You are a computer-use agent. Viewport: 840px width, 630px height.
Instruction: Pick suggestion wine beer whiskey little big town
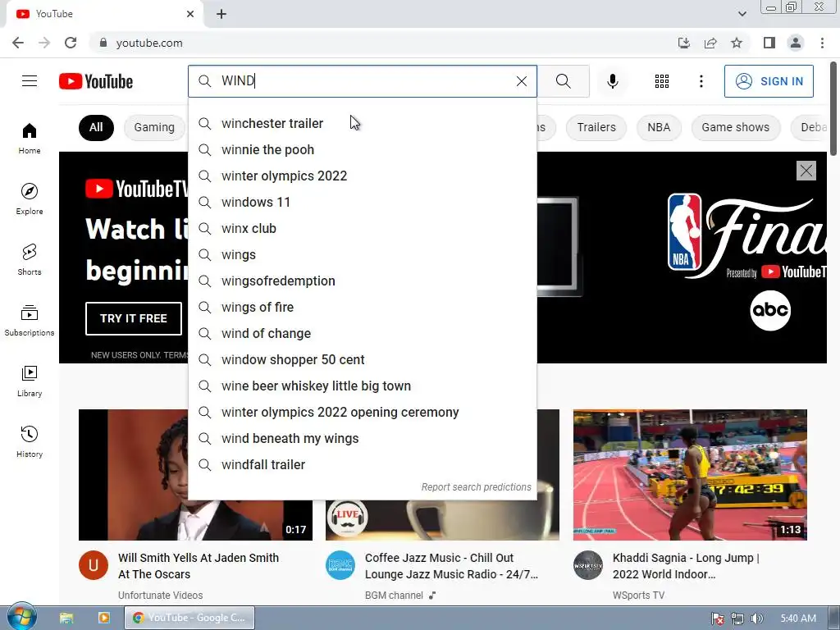coord(363,386)
